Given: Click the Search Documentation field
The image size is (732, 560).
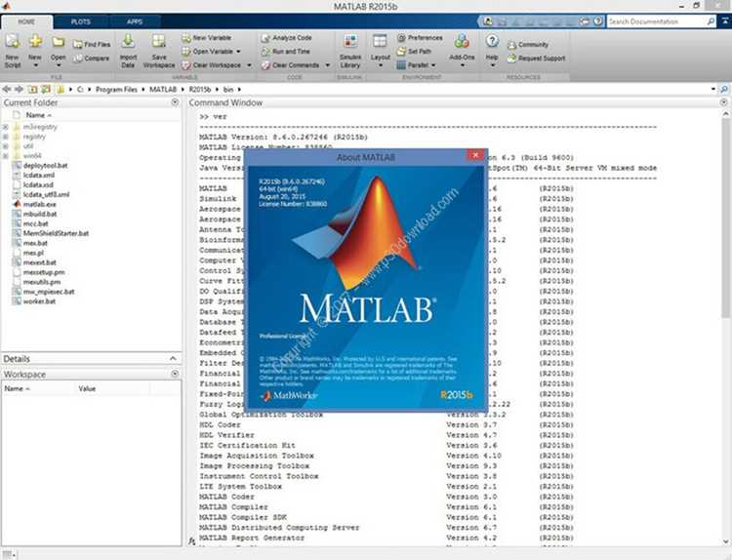Looking at the screenshot, I should 657,21.
